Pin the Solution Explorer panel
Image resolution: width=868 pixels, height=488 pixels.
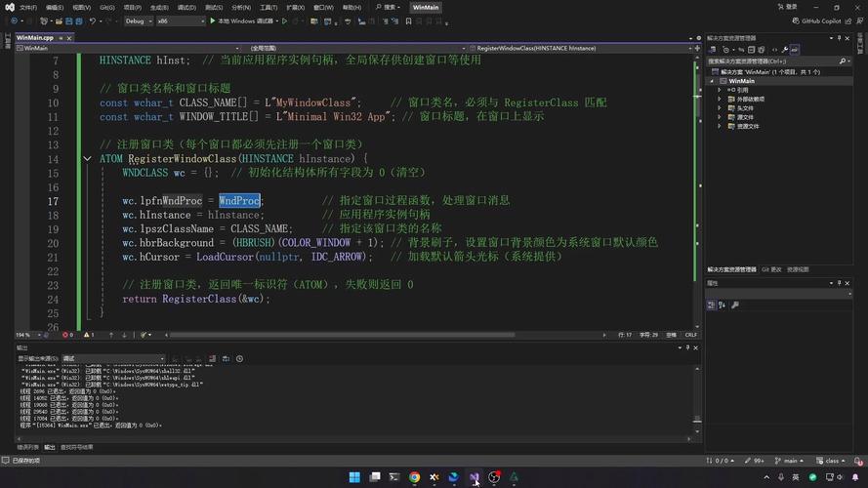click(840, 38)
